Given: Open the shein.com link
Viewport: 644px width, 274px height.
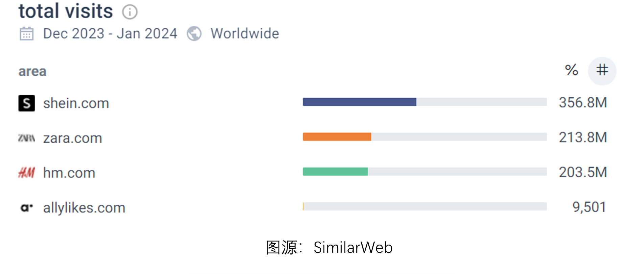Looking at the screenshot, I should (76, 103).
